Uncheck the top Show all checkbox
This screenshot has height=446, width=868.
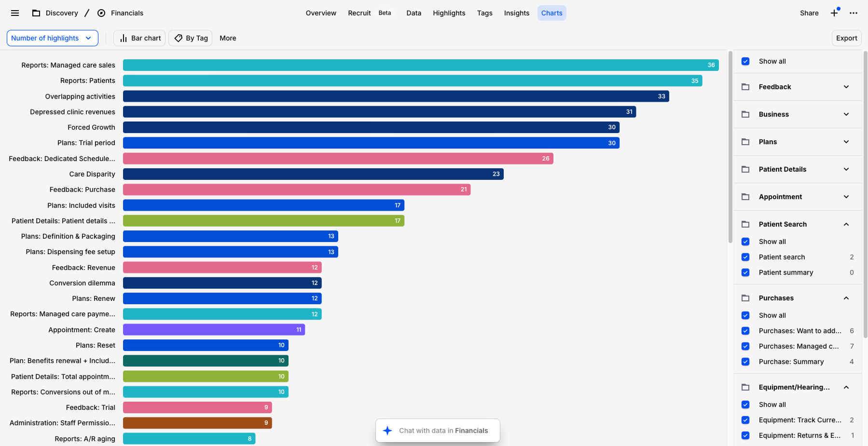[x=745, y=61]
